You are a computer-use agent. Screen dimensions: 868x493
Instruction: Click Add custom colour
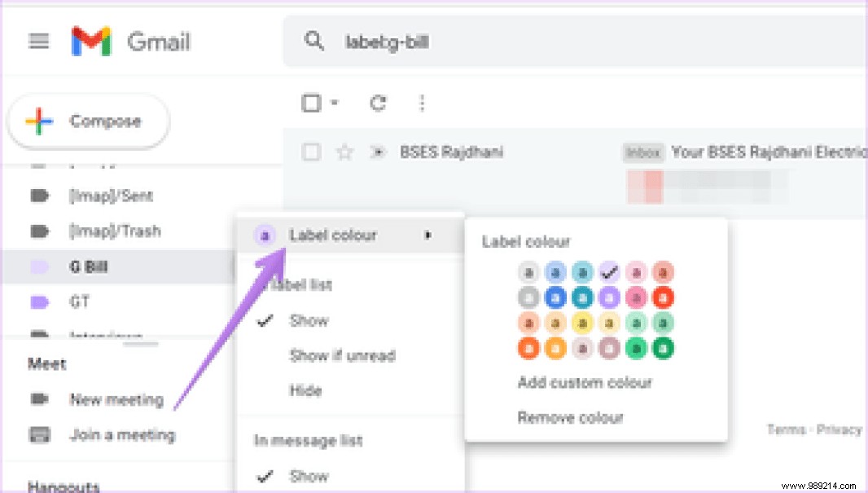coord(585,382)
